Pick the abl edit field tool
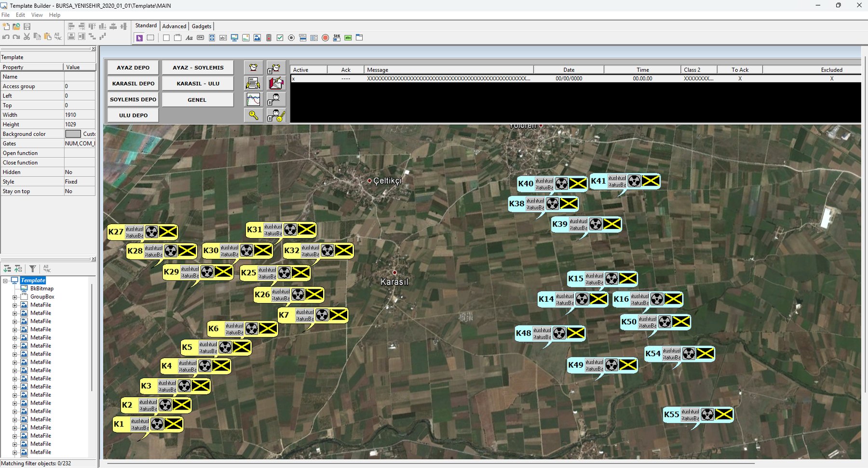 223,38
